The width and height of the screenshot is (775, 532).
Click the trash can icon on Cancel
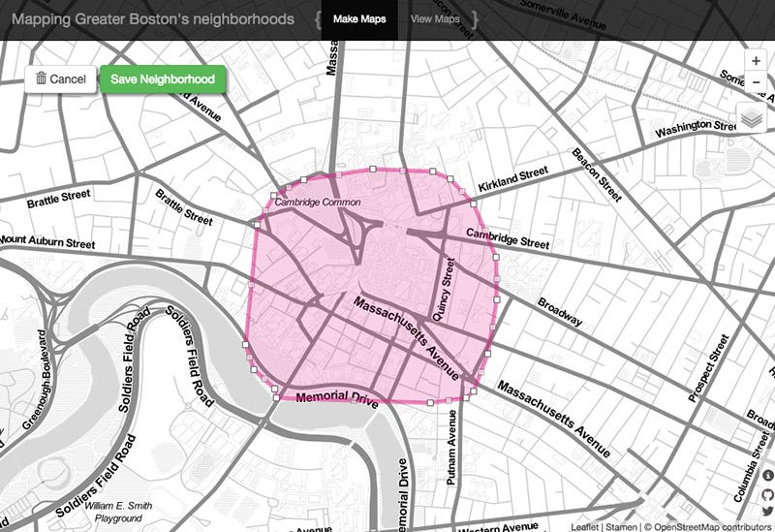tap(41, 78)
